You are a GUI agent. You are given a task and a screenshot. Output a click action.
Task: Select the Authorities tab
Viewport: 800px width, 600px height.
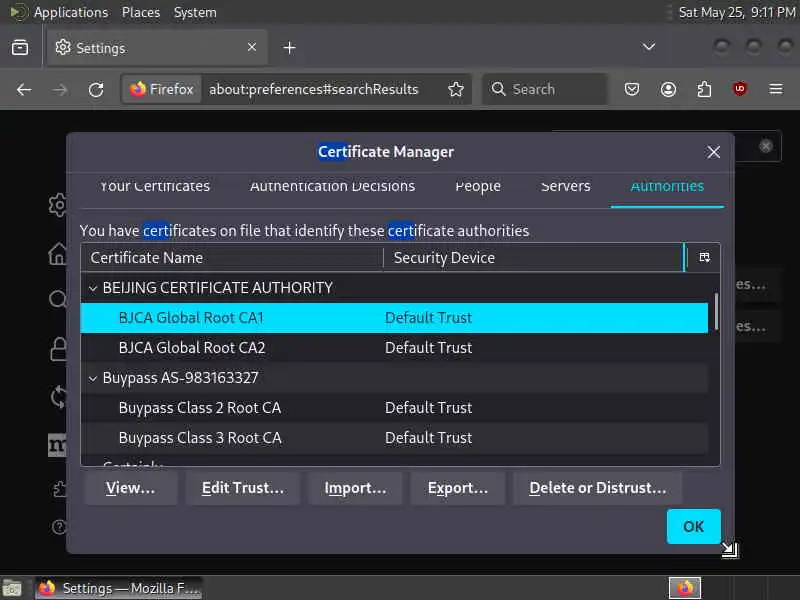[667, 186]
